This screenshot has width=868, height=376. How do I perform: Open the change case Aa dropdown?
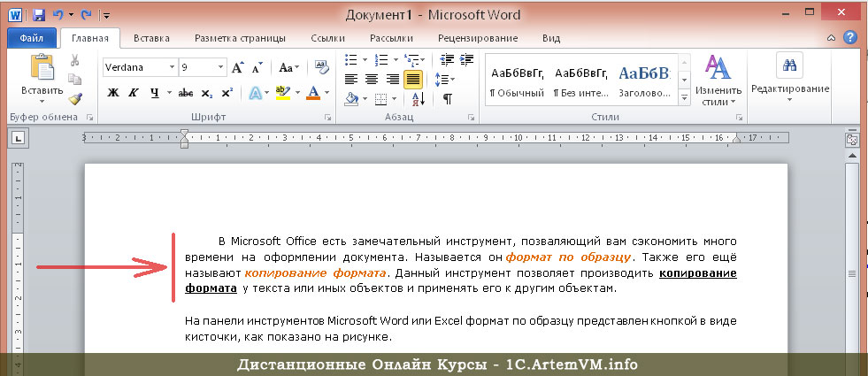click(x=289, y=67)
